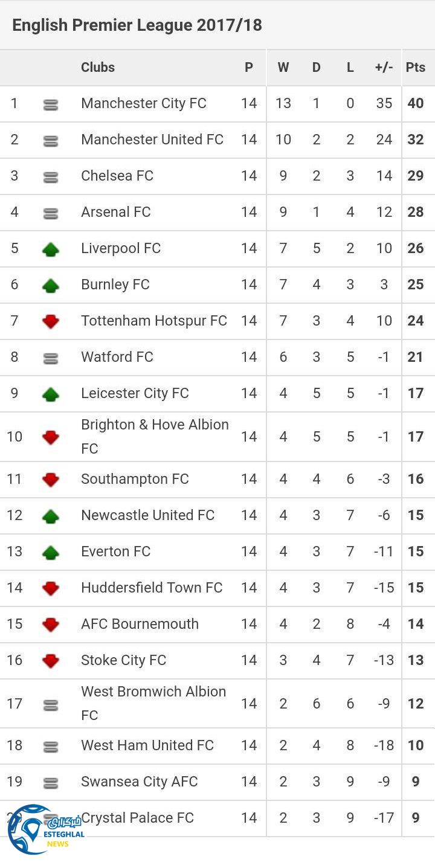The width and height of the screenshot is (435, 868).
Task: Click the +/- goal difference column header
Action: tap(384, 68)
